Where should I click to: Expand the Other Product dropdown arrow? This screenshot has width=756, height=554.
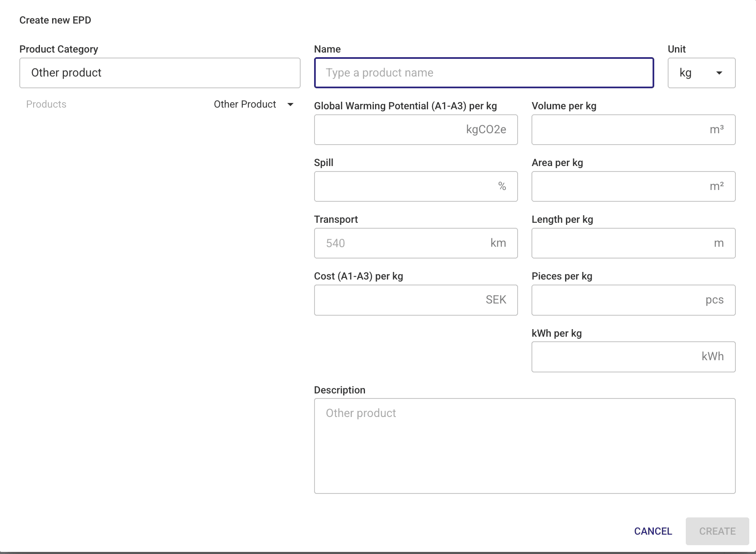tap(290, 105)
